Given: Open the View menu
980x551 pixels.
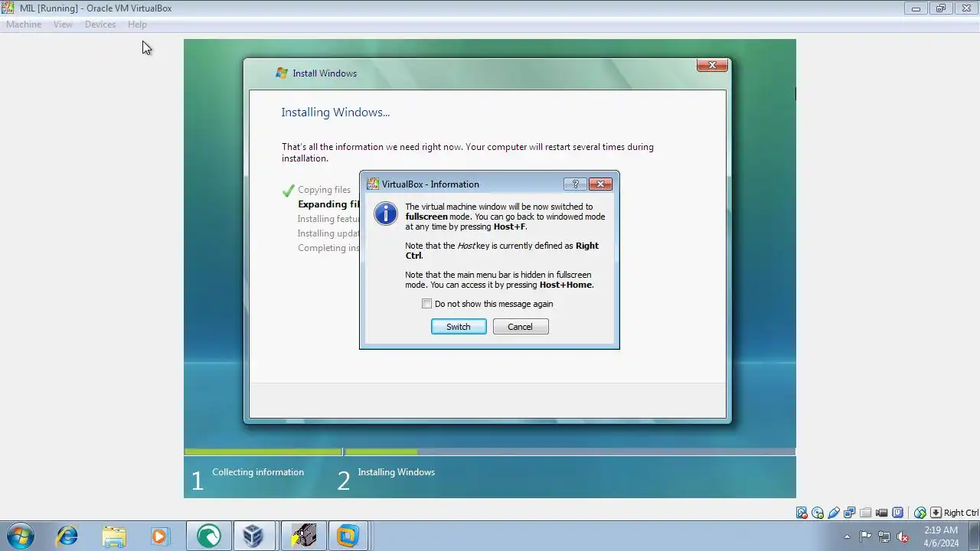Looking at the screenshot, I should [63, 24].
